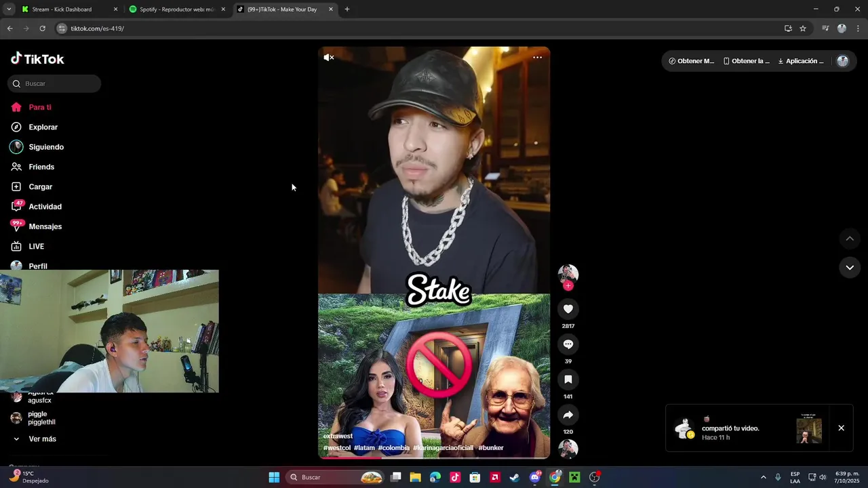
Task: Go to the next video with the down arrow
Action: (850, 268)
